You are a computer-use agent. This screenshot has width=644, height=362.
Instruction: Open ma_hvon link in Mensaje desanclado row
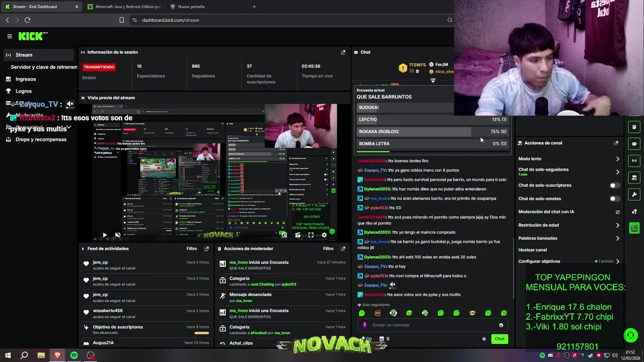[244, 301]
